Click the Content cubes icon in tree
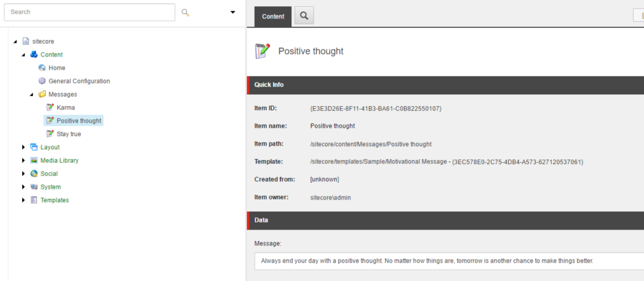The width and height of the screenshot is (644, 281). [34, 54]
